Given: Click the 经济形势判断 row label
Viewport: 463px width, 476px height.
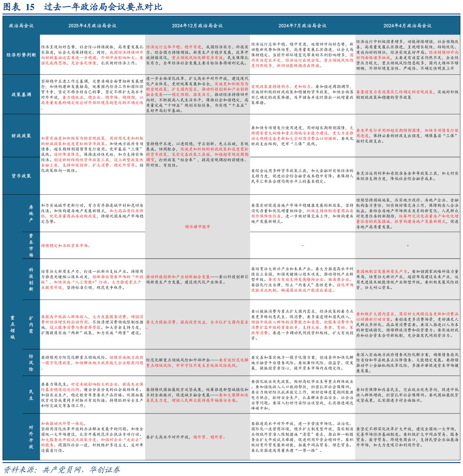Looking at the screenshot, I should [x=21, y=55].
